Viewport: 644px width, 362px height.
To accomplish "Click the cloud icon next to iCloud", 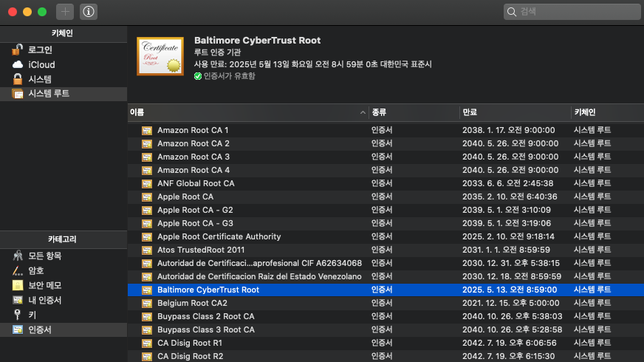I will (17, 64).
